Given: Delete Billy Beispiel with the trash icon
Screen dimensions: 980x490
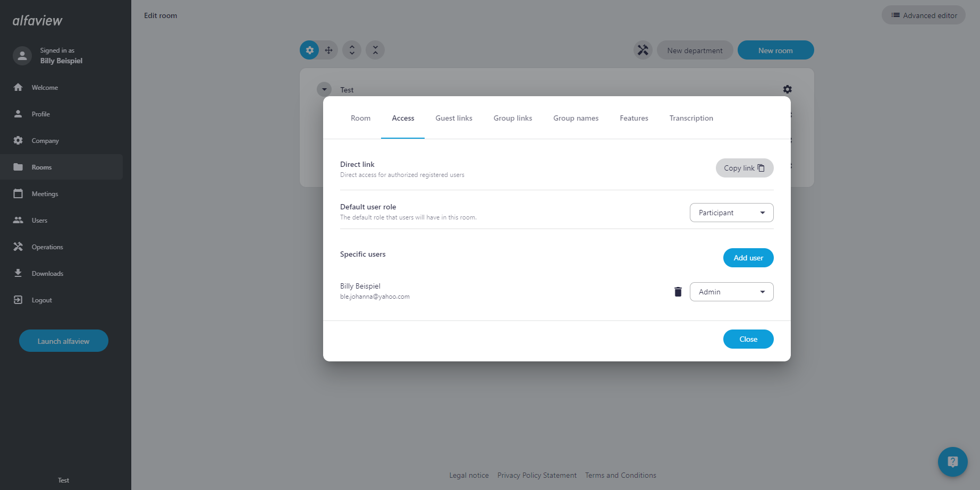Looking at the screenshot, I should tap(678, 292).
